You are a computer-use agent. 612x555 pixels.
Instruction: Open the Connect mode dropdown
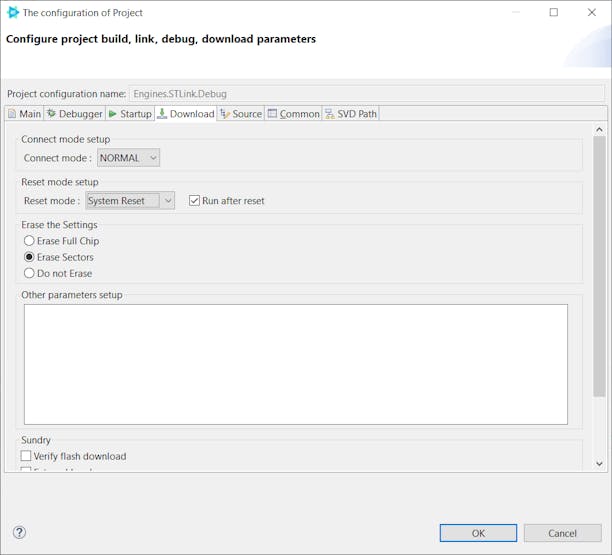point(129,158)
